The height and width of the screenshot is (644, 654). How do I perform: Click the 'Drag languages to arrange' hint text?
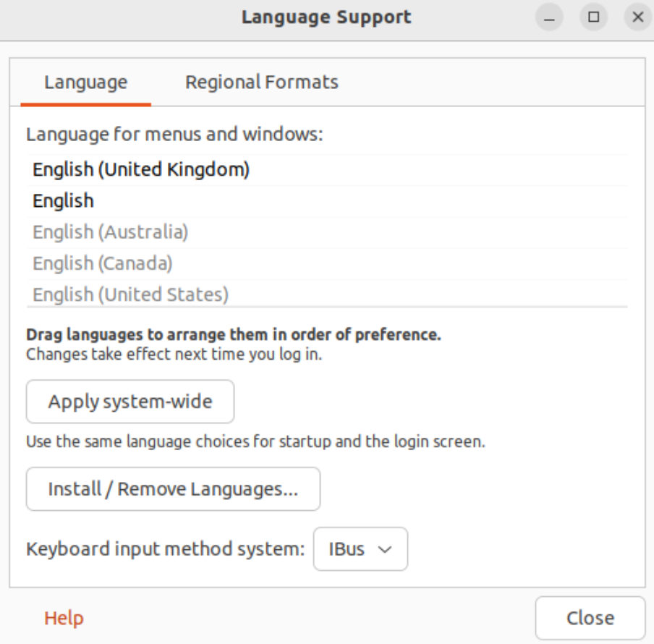[x=233, y=335]
